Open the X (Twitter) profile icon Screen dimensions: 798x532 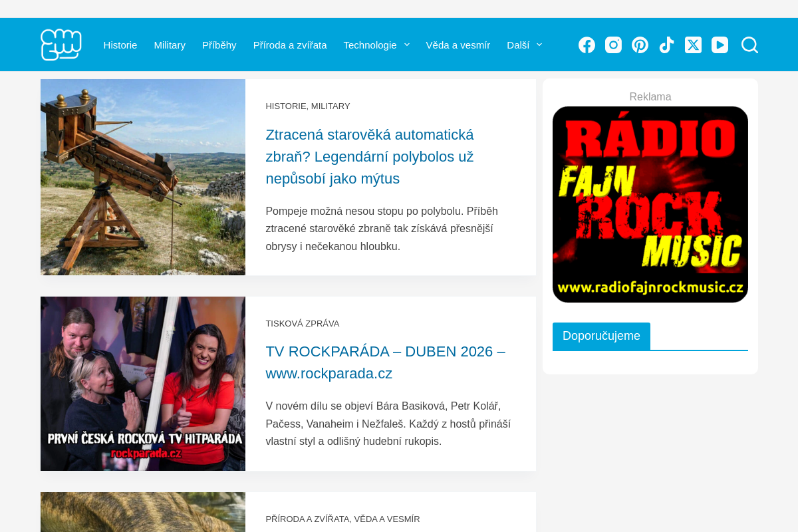[693, 45]
